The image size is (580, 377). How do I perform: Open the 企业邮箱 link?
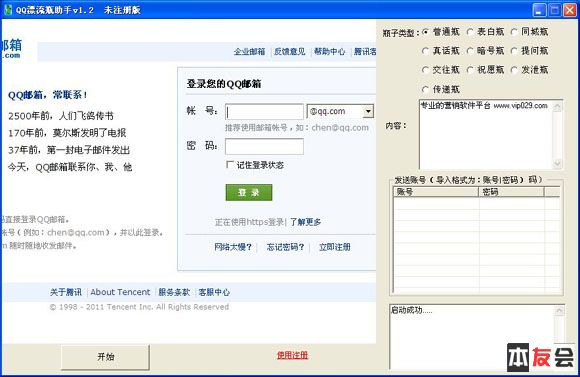tap(249, 51)
